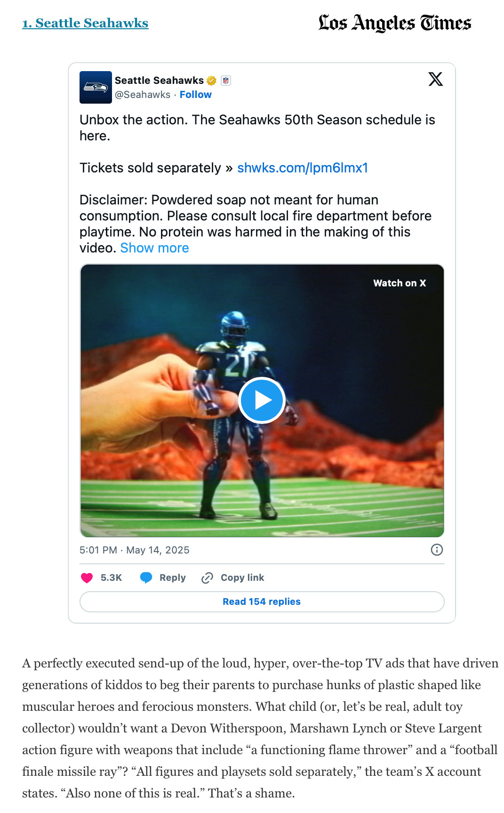Click the Los Angeles Times logo
Screen dimensions: 504x813
(x=394, y=23)
